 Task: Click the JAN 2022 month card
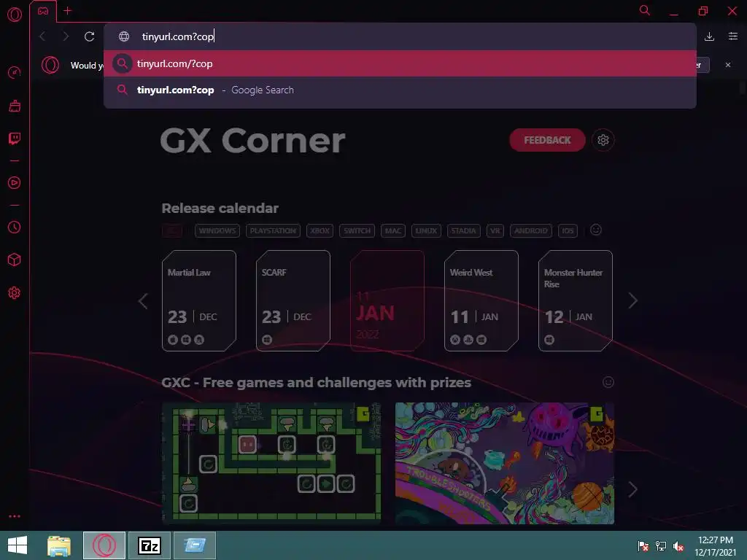pos(387,301)
